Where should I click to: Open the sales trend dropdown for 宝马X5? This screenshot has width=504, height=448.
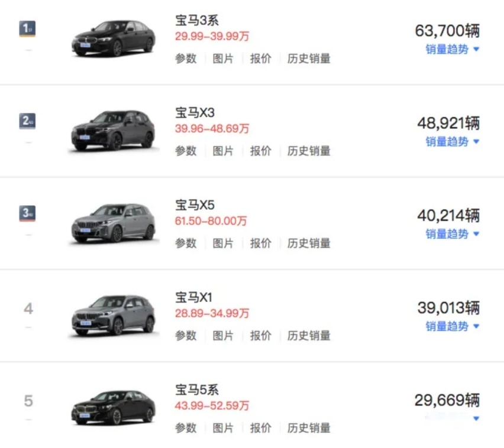pyautogui.click(x=451, y=234)
